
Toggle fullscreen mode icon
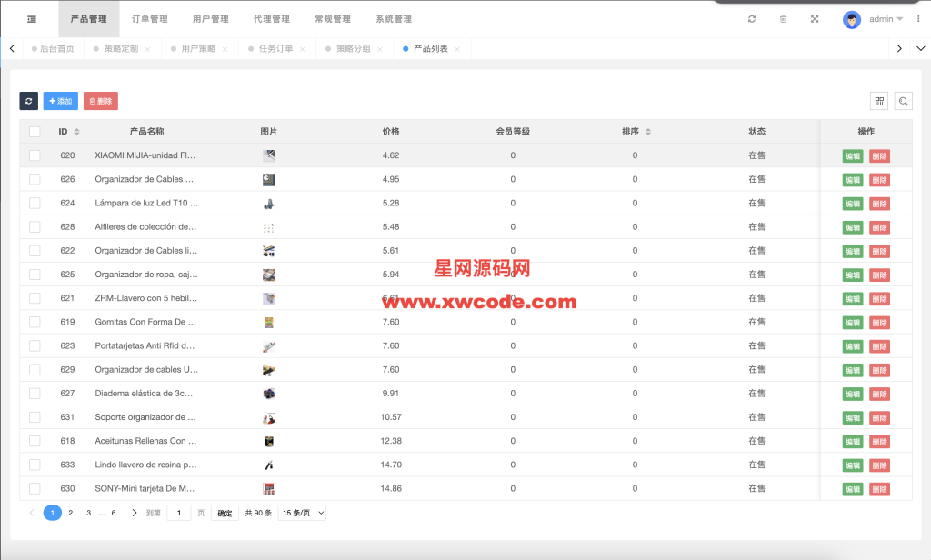pyautogui.click(x=814, y=19)
